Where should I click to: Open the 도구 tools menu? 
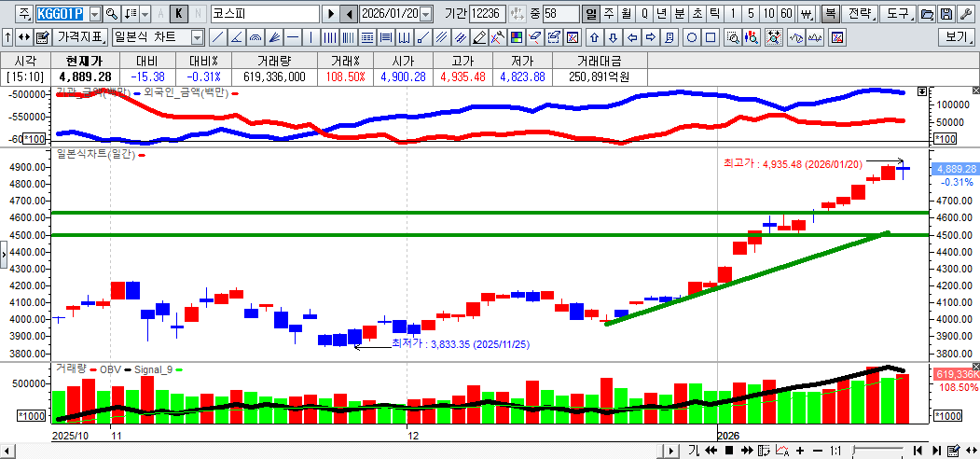(897, 14)
